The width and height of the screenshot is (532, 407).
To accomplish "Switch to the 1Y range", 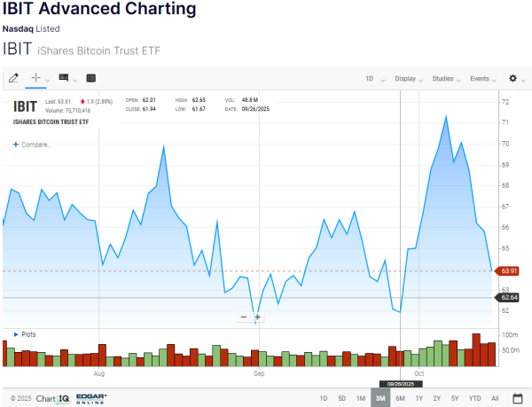I will pyautogui.click(x=419, y=399).
